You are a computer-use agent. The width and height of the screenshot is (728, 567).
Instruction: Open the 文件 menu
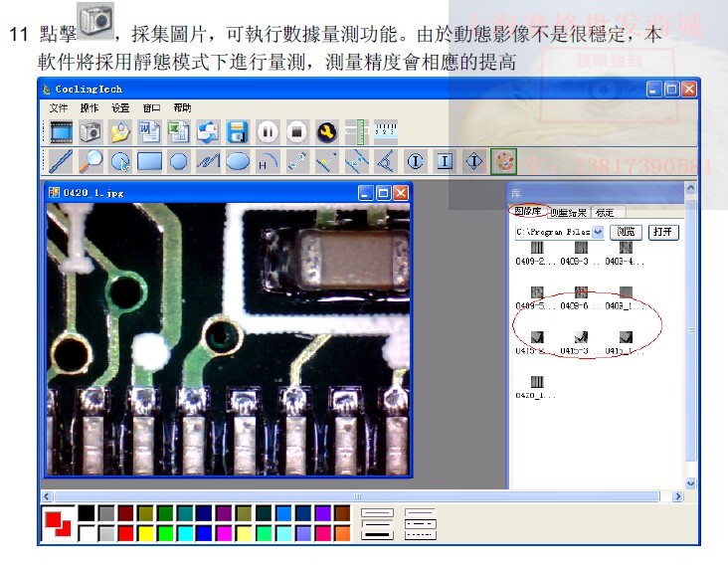click(59, 107)
